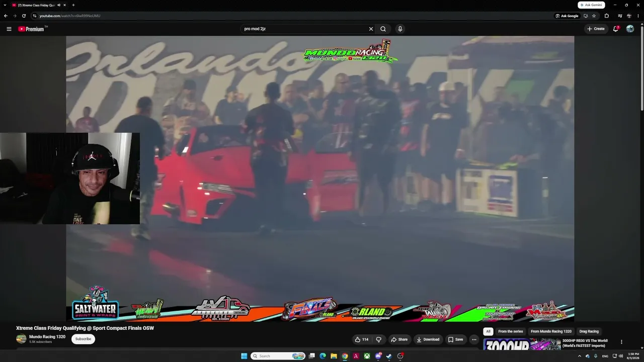
Task: Open Steam from the taskbar
Action: click(x=389, y=356)
